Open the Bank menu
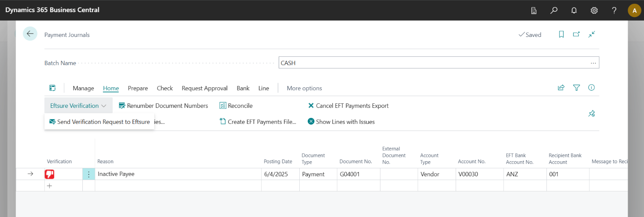The height and width of the screenshot is (217, 644). coord(243,88)
